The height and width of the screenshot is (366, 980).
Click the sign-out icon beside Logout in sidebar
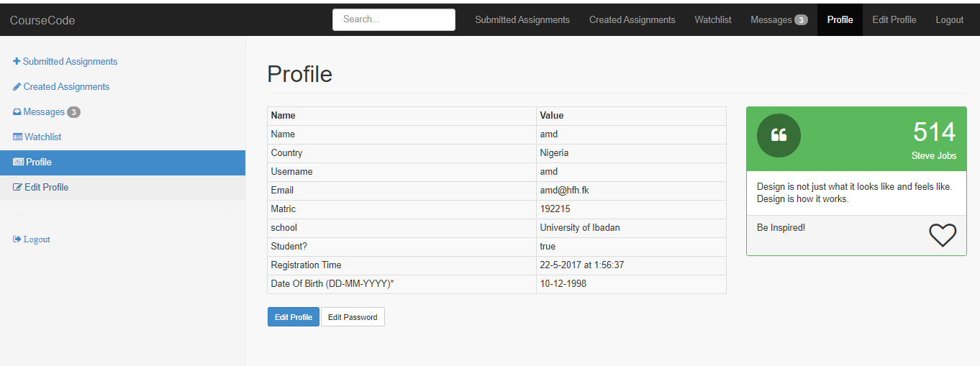tap(17, 239)
